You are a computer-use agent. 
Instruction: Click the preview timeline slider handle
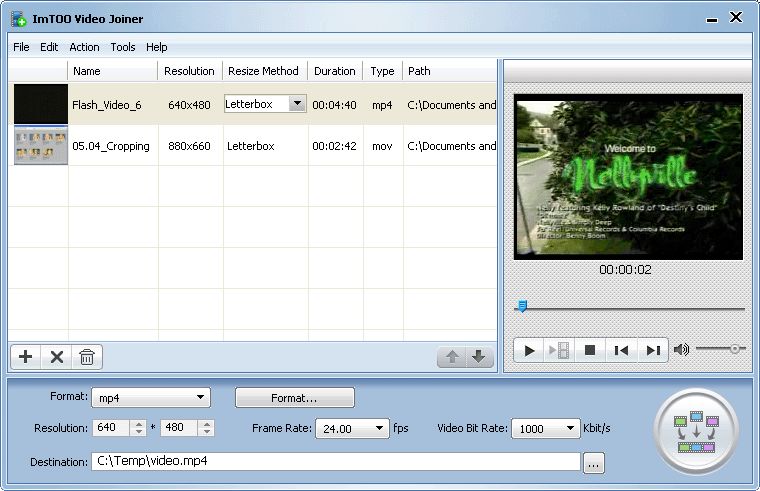pos(522,306)
